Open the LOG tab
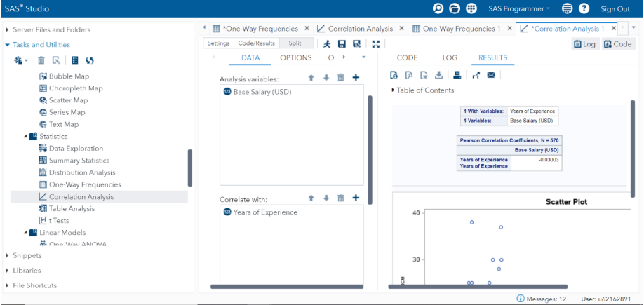644x305 pixels. [x=450, y=58]
